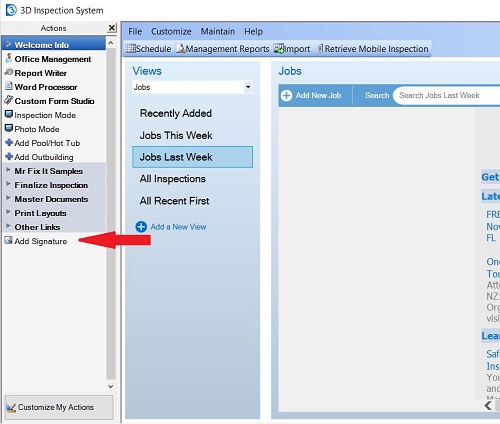Viewport: 500px width, 424px height.
Task: Click Add Signature image icon
Action: tap(8, 240)
